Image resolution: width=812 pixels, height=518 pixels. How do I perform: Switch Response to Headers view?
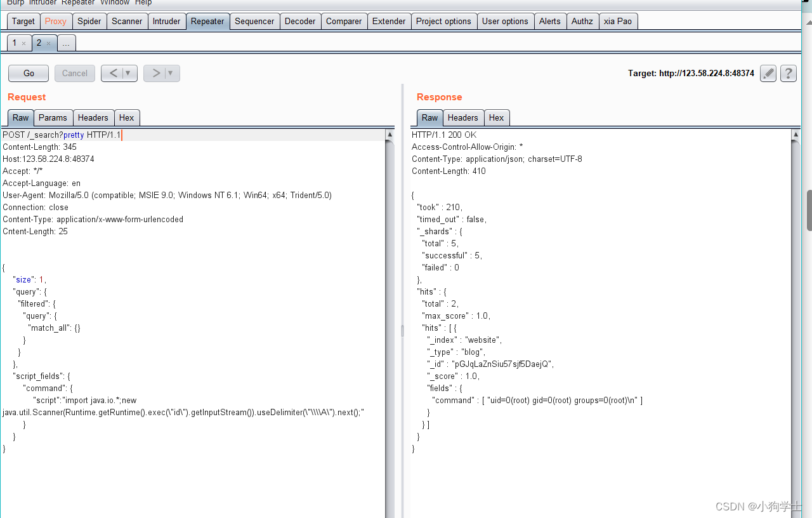point(463,117)
